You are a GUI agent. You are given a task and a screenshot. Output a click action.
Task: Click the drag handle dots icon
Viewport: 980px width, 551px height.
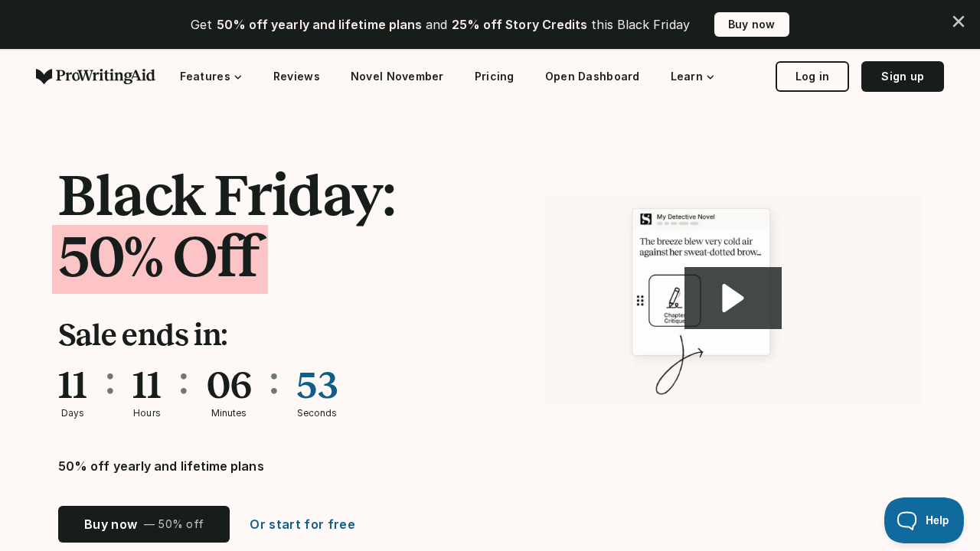[x=640, y=301]
